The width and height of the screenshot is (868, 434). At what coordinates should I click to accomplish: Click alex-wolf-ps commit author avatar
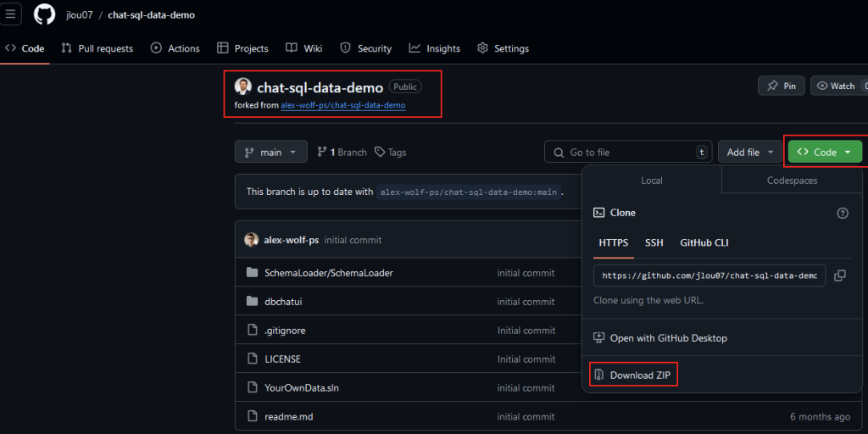pyautogui.click(x=251, y=240)
